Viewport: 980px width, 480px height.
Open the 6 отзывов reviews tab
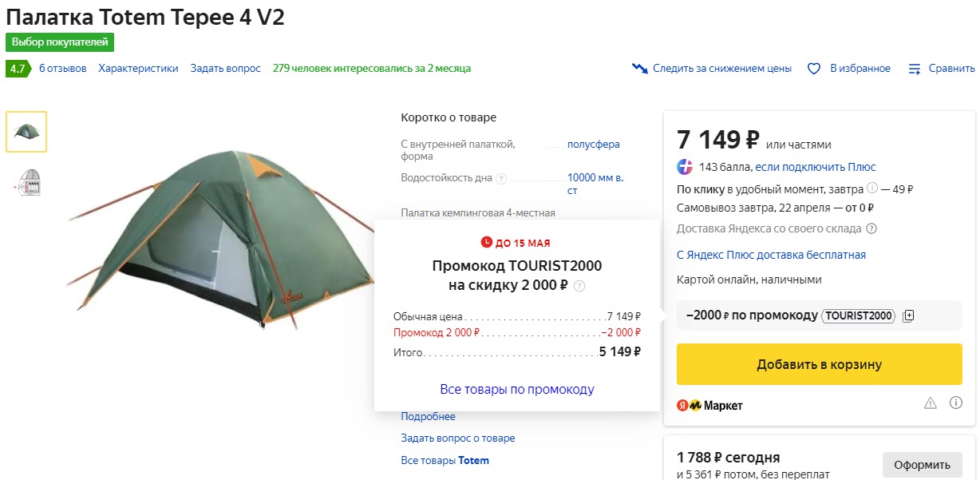[x=63, y=68]
